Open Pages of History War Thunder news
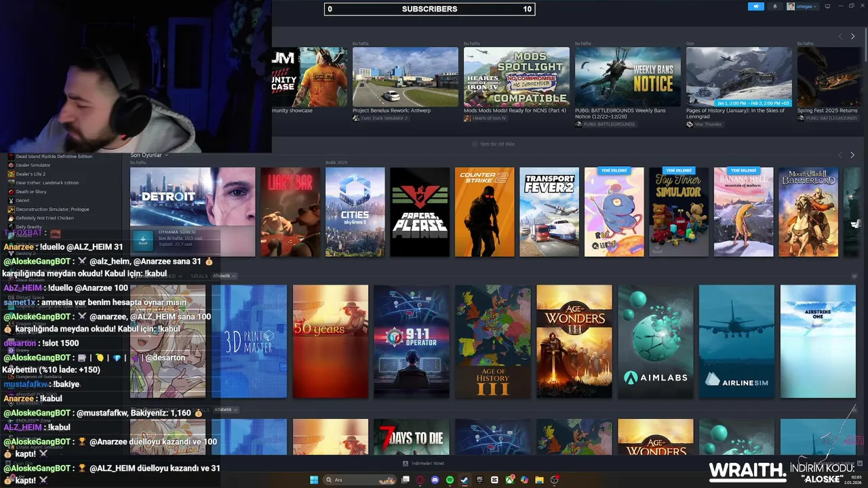The height and width of the screenshot is (488, 868). (x=739, y=77)
